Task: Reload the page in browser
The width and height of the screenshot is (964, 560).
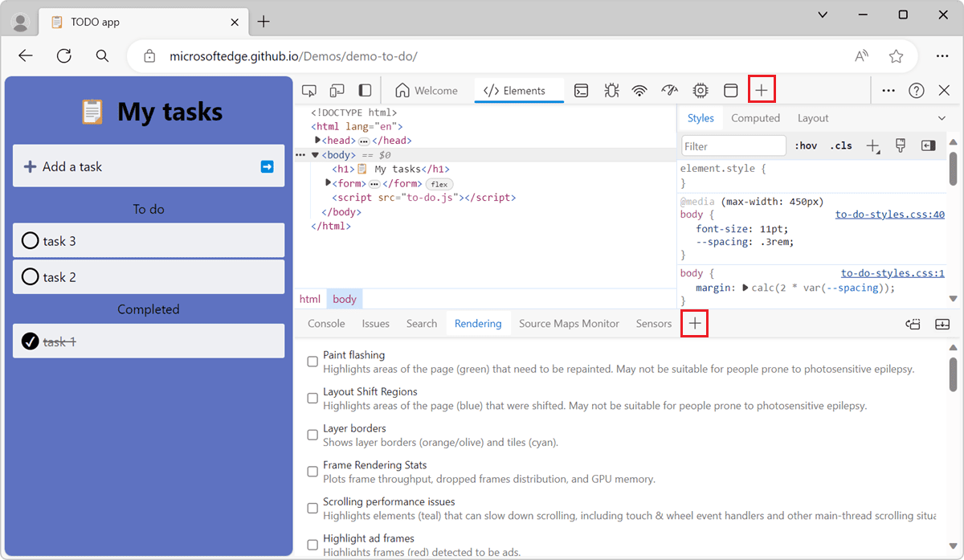Action: (x=64, y=56)
